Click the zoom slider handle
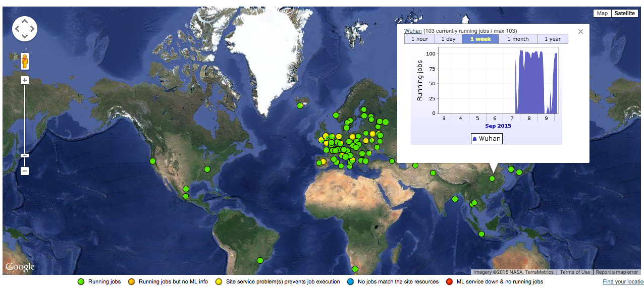The image size is (644, 287). [x=25, y=155]
